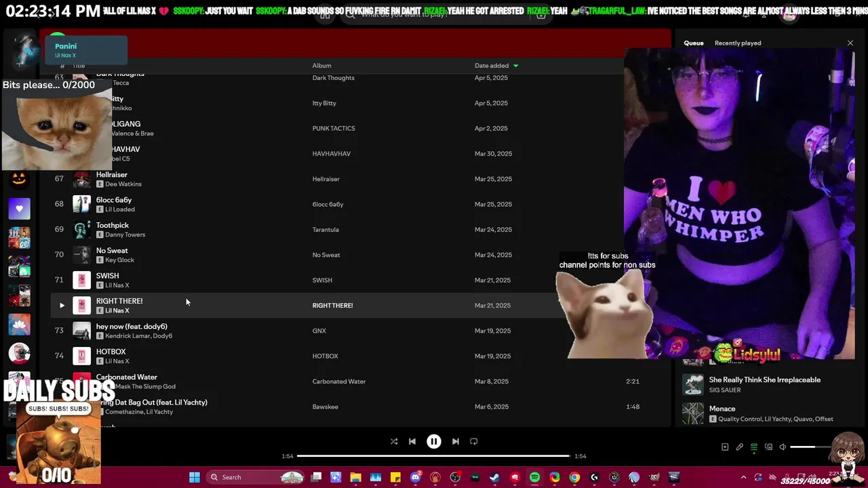Open the Hellraiser album link

coord(325,179)
